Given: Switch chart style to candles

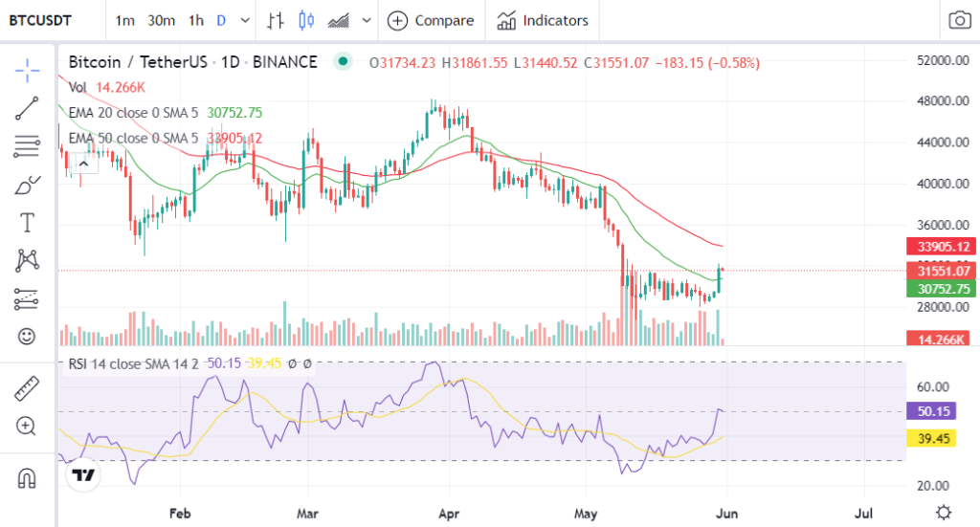Looking at the screenshot, I should tap(306, 21).
